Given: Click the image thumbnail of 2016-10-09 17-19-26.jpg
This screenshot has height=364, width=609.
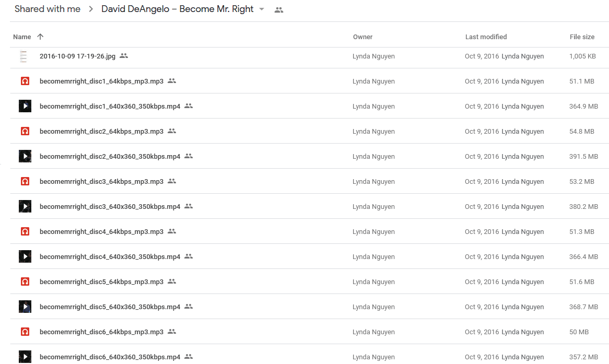Looking at the screenshot, I should (24, 56).
